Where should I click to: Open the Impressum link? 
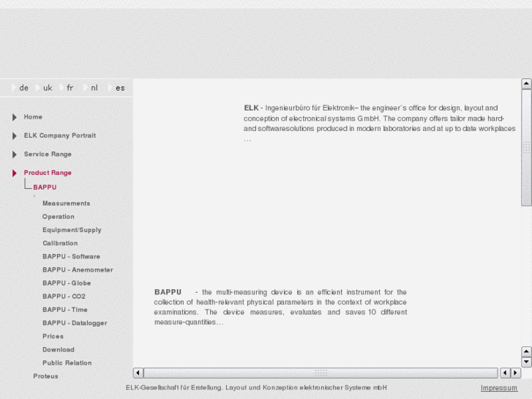(499, 388)
